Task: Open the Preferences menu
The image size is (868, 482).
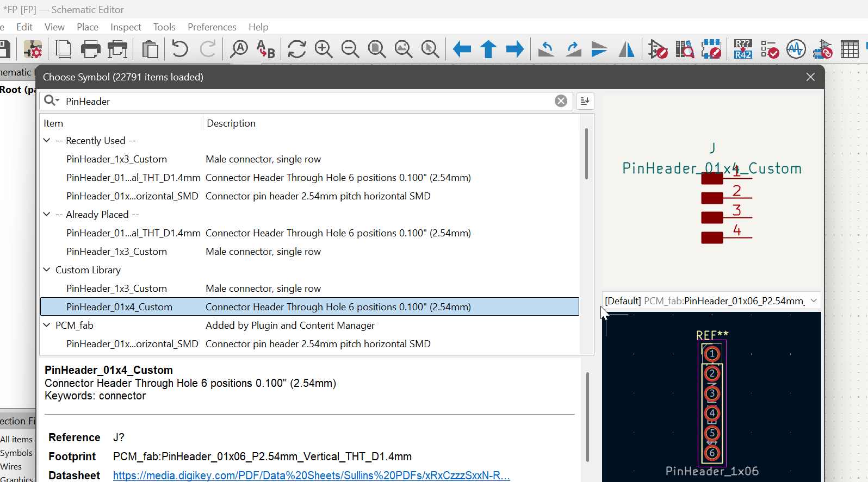Action: (212, 27)
